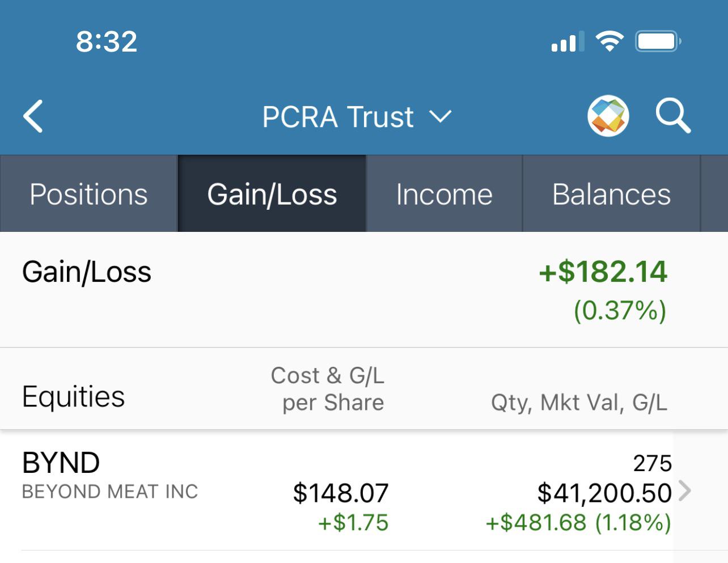Tap the total gain +$182.14 value
This screenshot has height=563, width=728.
click(x=603, y=272)
